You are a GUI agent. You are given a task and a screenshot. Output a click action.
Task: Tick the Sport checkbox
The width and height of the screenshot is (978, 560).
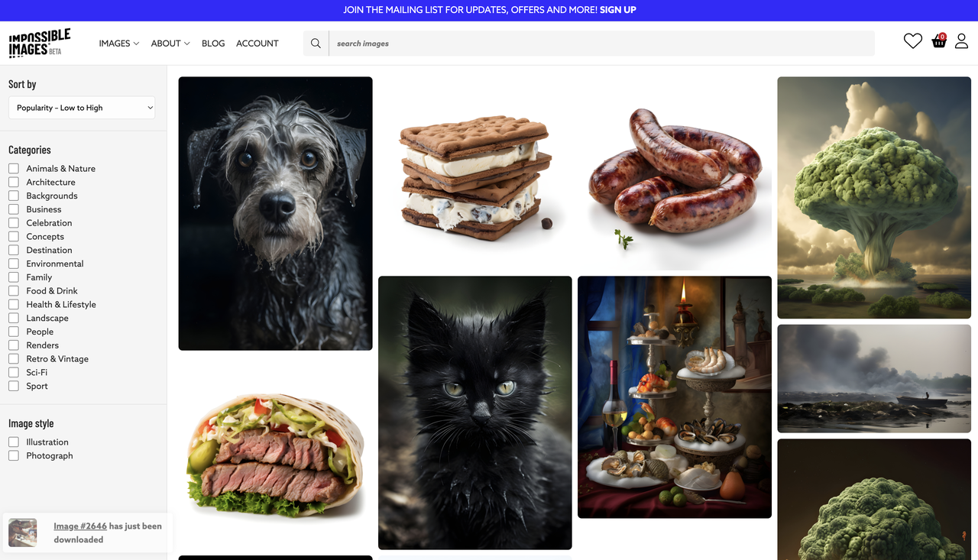[14, 387]
